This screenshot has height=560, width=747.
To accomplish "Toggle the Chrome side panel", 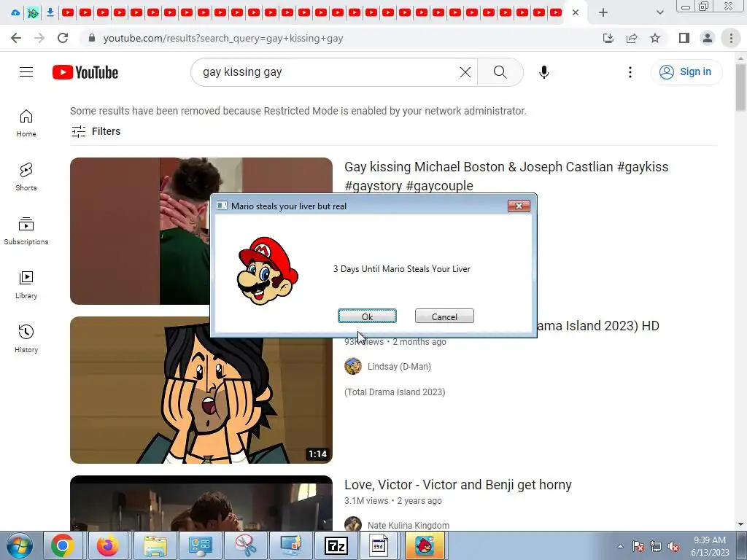I will pyautogui.click(x=684, y=38).
